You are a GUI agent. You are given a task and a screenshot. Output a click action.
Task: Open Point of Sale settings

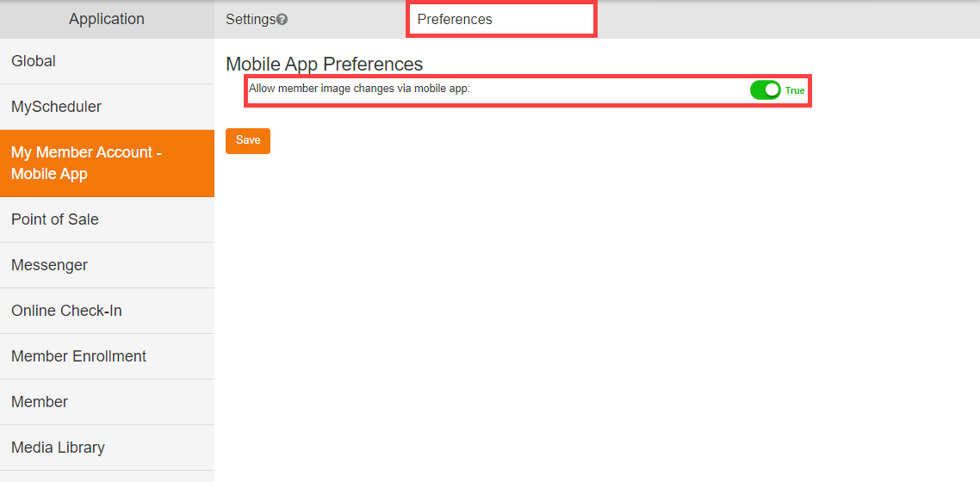pos(107,219)
